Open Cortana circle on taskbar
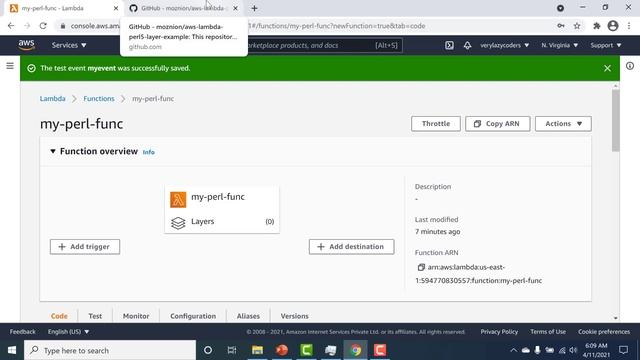The image size is (640, 360). pos(208,350)
